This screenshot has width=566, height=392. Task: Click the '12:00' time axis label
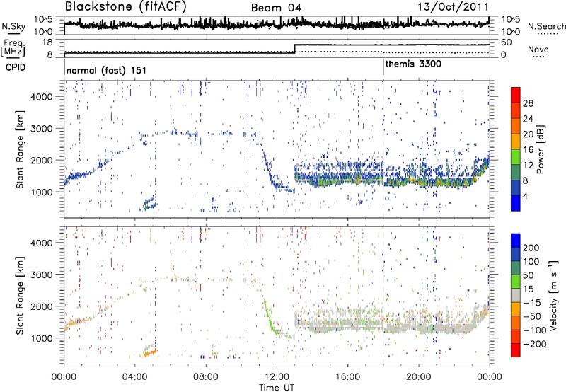277,377
